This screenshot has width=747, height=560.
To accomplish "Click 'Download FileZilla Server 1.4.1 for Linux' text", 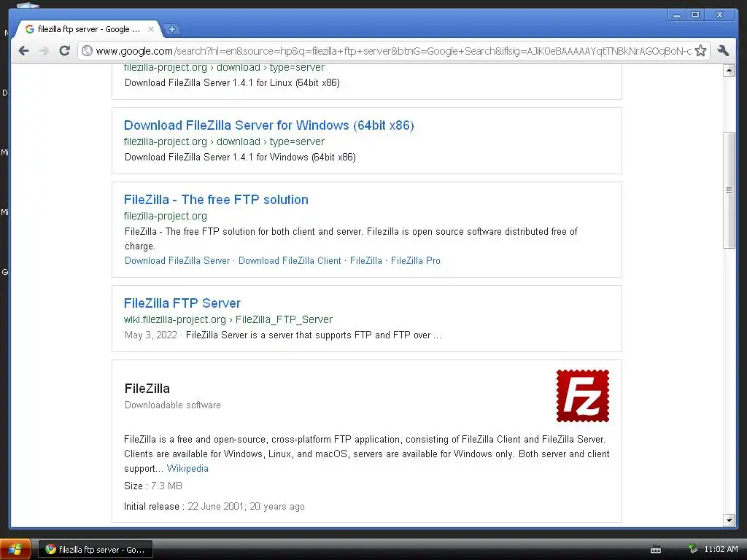I will click(232, 83).
